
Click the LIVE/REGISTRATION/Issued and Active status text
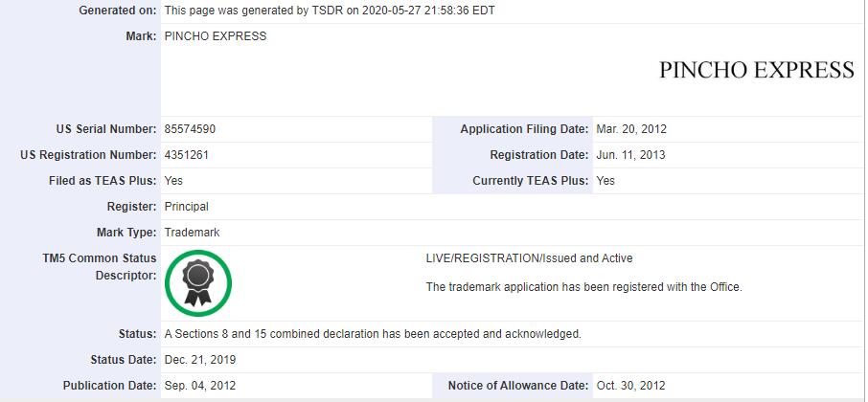coord(529,258)
